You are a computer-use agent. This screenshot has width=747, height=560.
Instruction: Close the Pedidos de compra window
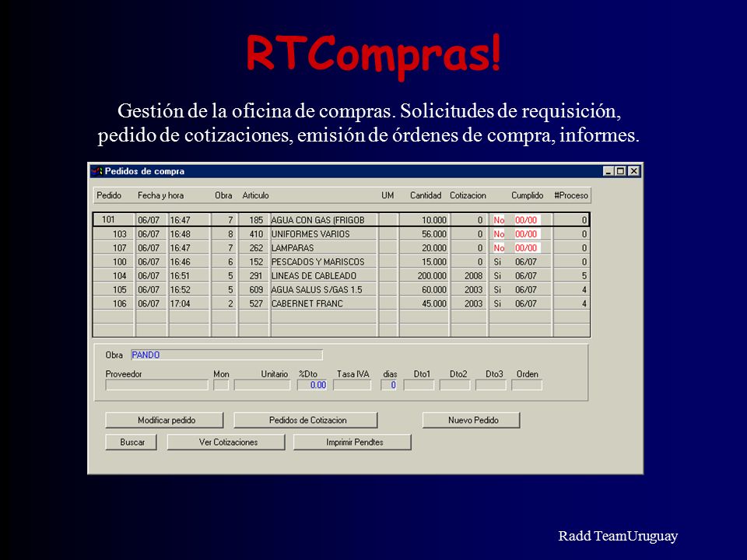click(633, 171)
